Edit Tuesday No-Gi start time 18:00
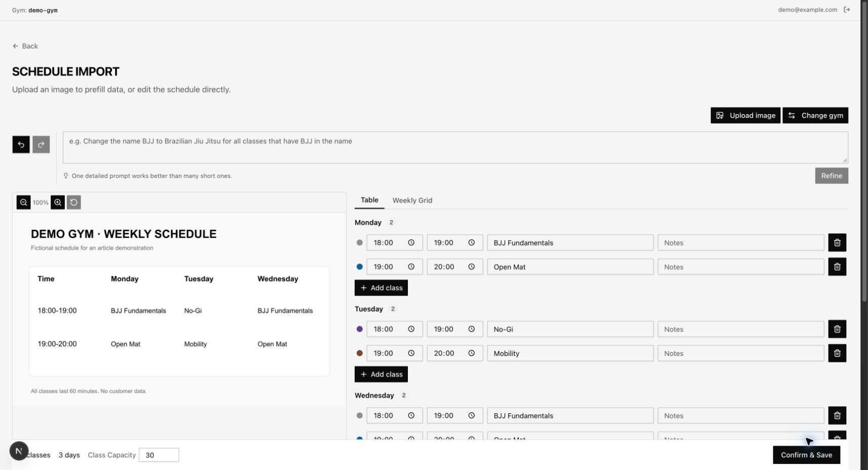The width and height of the screenshot is (868, 470). 394,329
